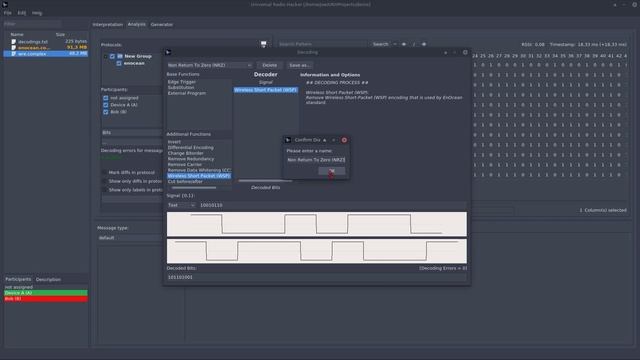This screenshot has height=360, width=640.
Task: Click the keep-above arrow in Confirm dialog title
Action: point(324,140)
